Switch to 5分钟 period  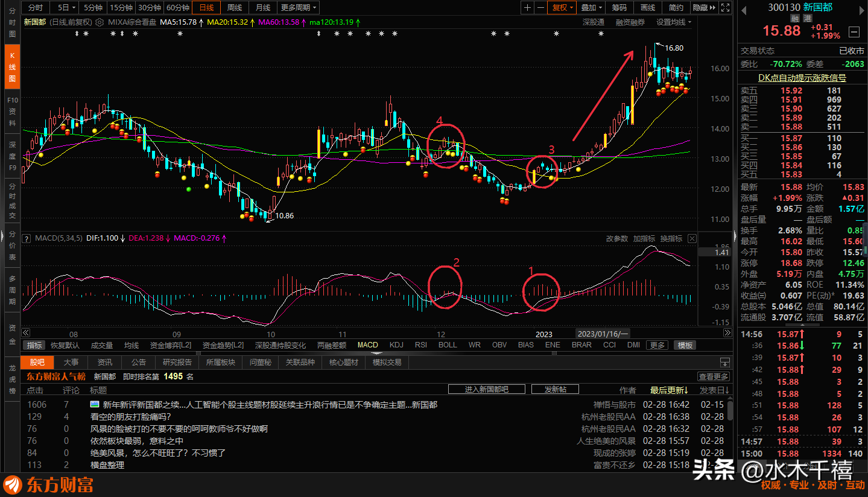(93, 8)
